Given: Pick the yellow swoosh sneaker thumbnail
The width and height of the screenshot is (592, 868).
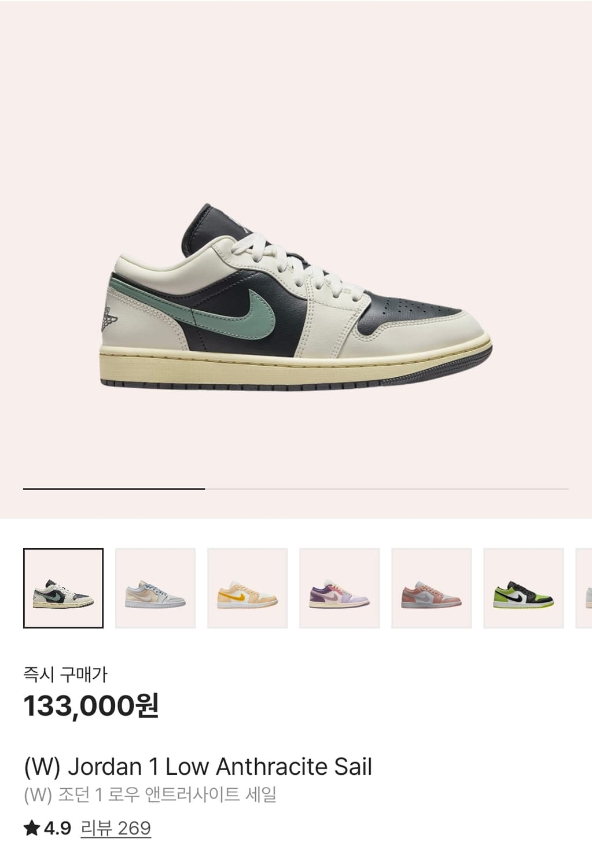Looking at the screenshot, I should 247,588.
